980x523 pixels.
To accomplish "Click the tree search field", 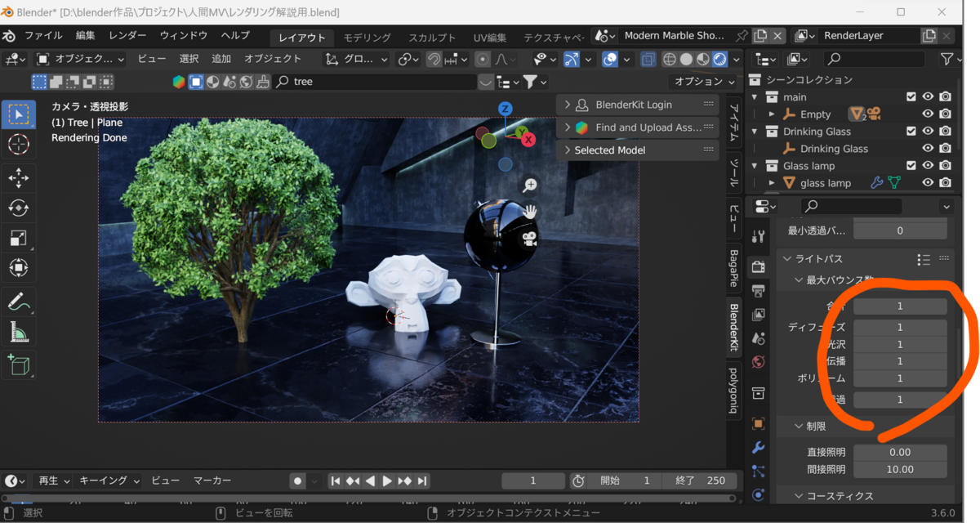I will pyautogui.click(x=376, y=82).
